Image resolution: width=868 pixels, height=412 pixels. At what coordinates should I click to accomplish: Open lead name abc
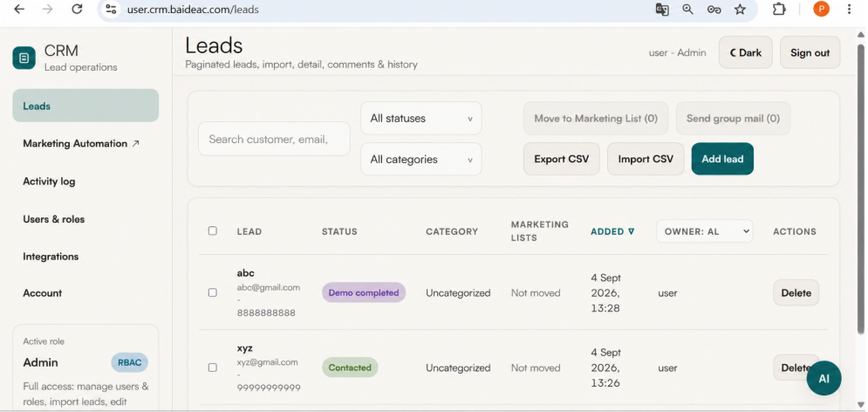[246, 273]
